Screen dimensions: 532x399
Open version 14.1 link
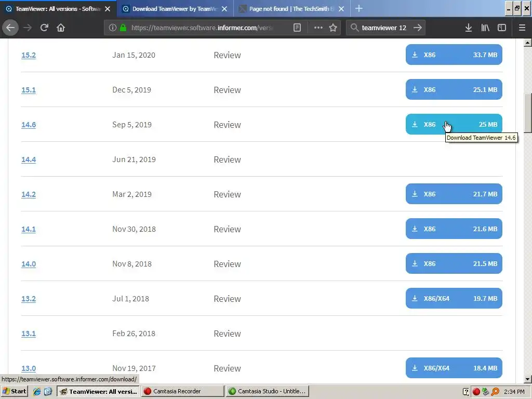[x=29, y=229]
